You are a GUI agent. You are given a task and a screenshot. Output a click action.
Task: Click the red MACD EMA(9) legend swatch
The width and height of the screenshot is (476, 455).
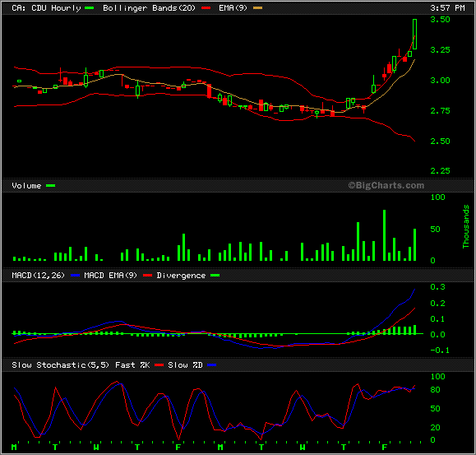click(147, 275)
